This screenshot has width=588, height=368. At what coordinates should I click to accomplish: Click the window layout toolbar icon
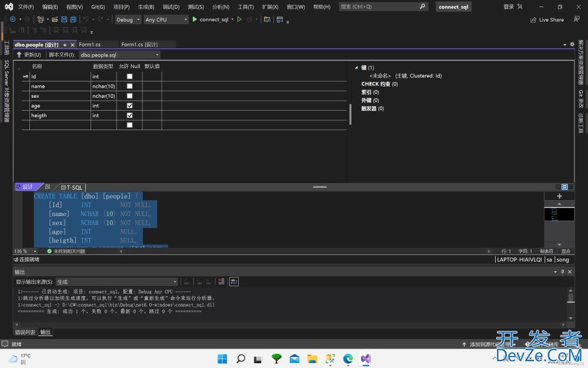[x=280, y=19]
